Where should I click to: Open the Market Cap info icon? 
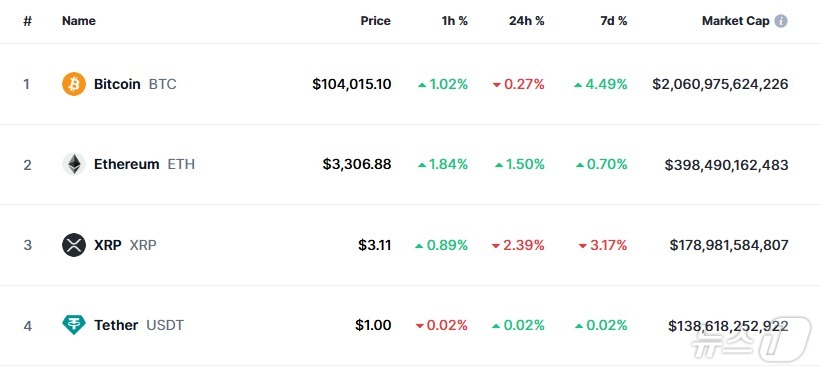(781, 21)
